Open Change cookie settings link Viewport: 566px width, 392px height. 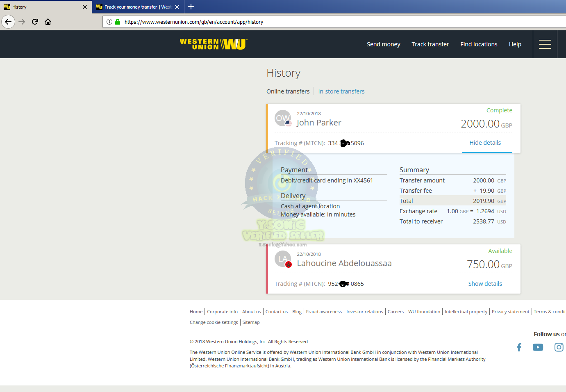point(214,322)
